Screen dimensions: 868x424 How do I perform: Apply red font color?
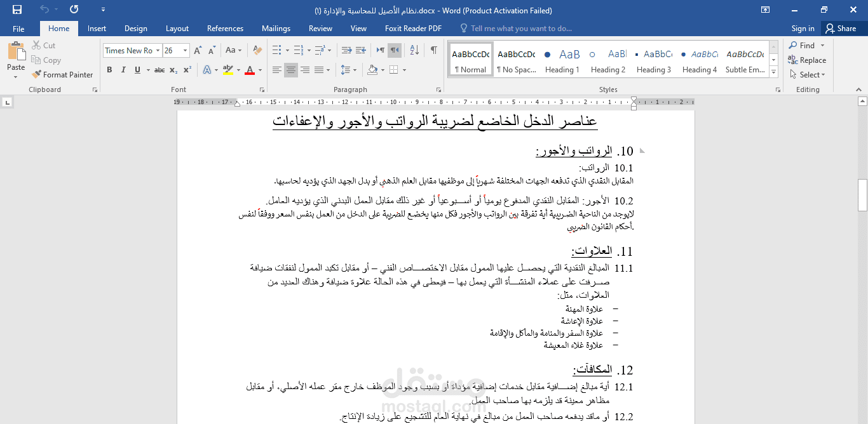[250, 70]
